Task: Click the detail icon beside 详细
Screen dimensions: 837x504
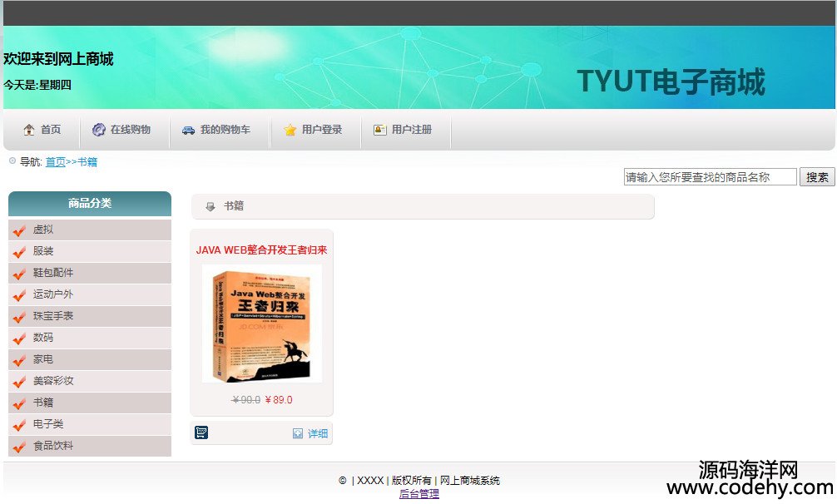Action: pyautogui.click(x=298, y=433)
